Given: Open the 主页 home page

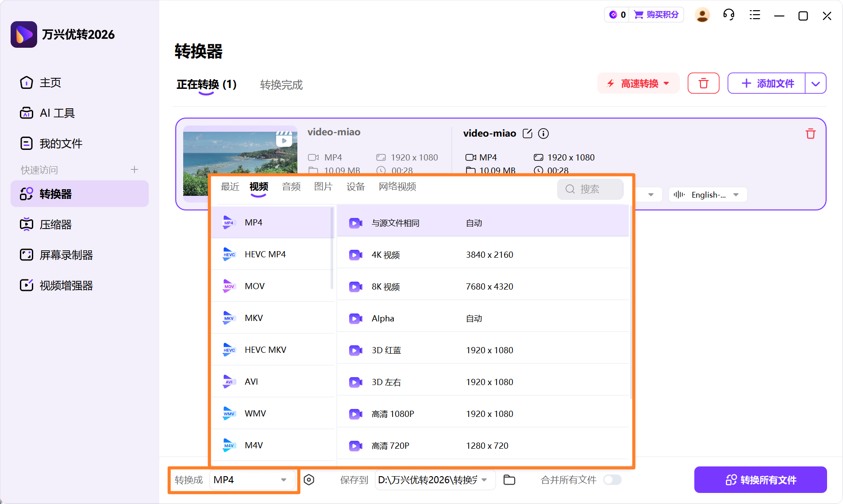Looking at the screenshot, I should coord(50,83).
